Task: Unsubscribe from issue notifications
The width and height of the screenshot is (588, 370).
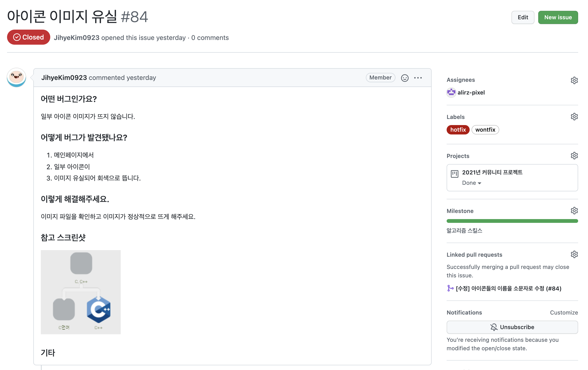Action: pyautogui.click(x=512, y=327)
